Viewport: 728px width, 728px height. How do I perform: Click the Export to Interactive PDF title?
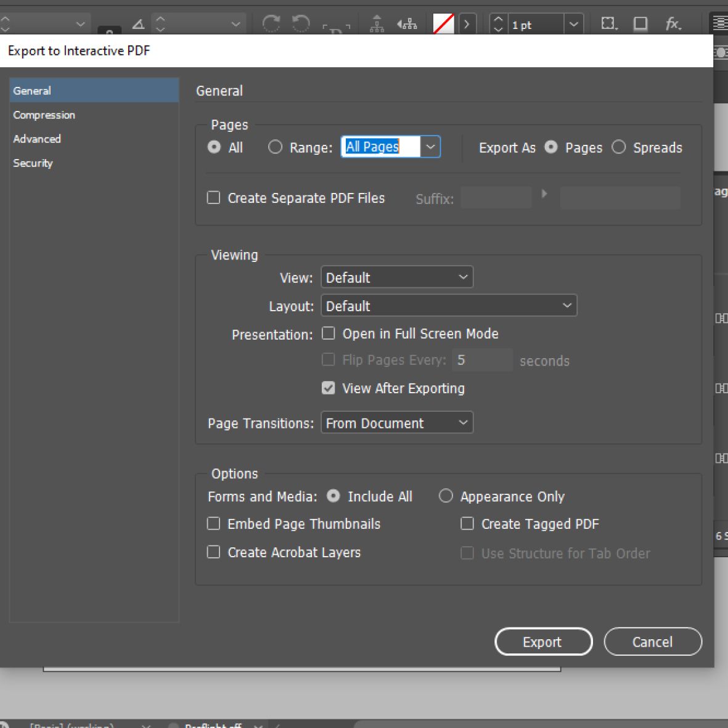click(x=79, y=51)
